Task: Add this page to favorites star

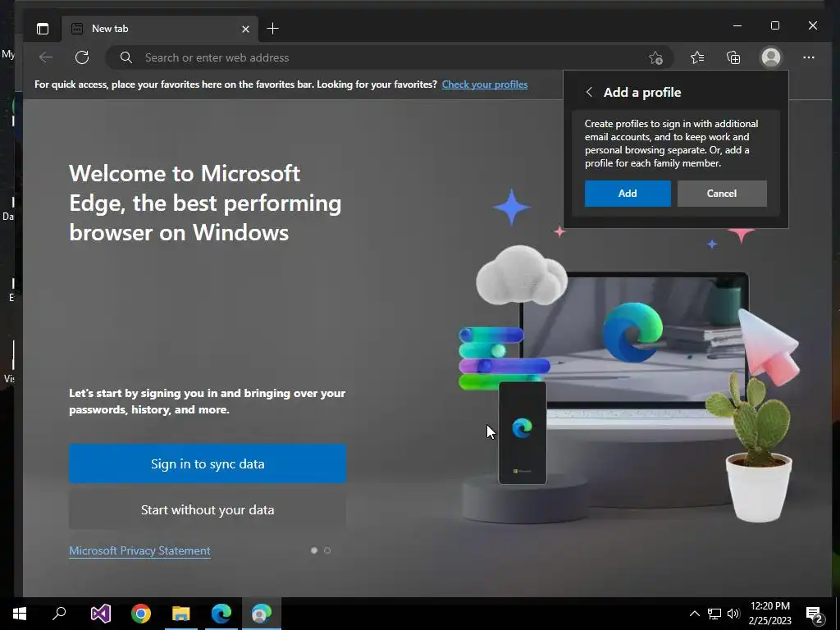Action: [x=655, y=57]
